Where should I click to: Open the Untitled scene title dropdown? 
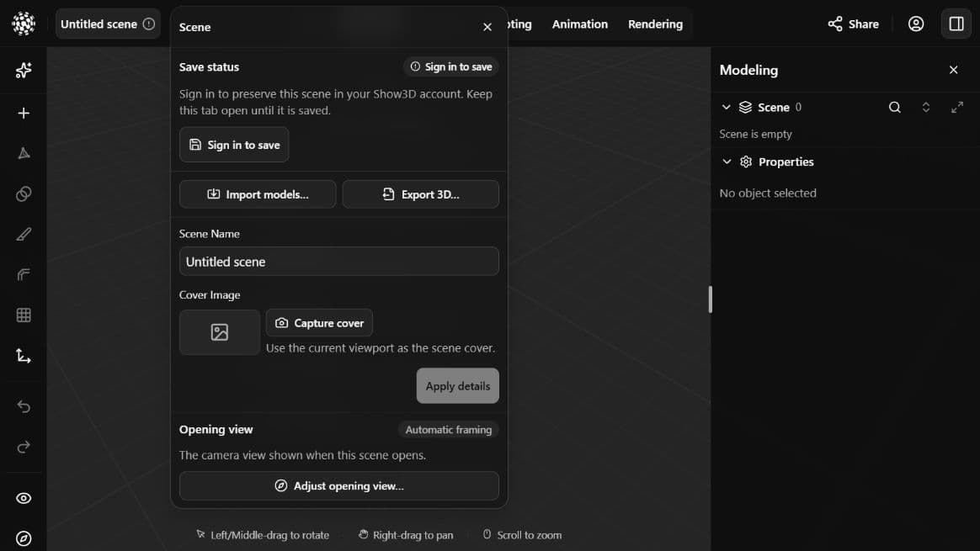click(108, 24)
